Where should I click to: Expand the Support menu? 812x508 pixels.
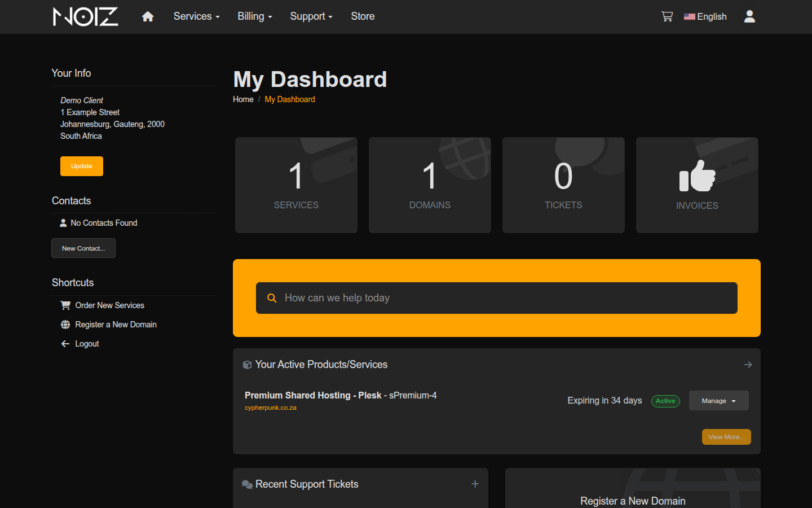click(311, 16)
